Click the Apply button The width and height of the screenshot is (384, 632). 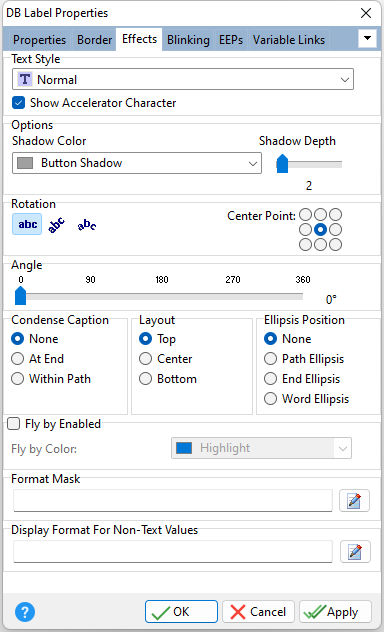tap(335, 612)
